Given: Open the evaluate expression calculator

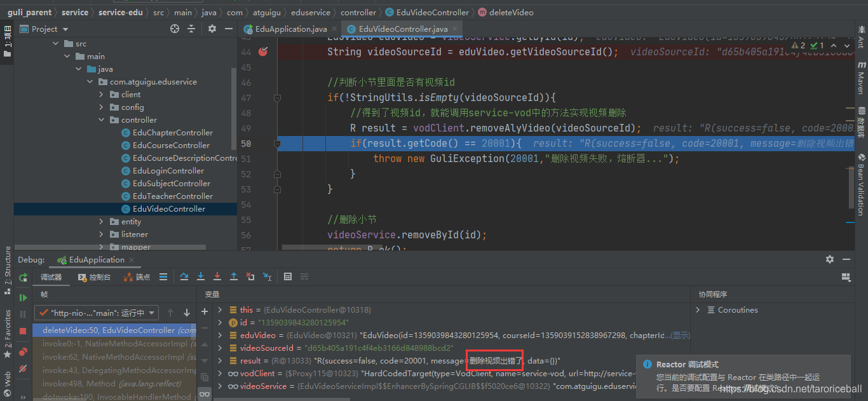Looking at the screenshot, I should [x=288, y=276].
